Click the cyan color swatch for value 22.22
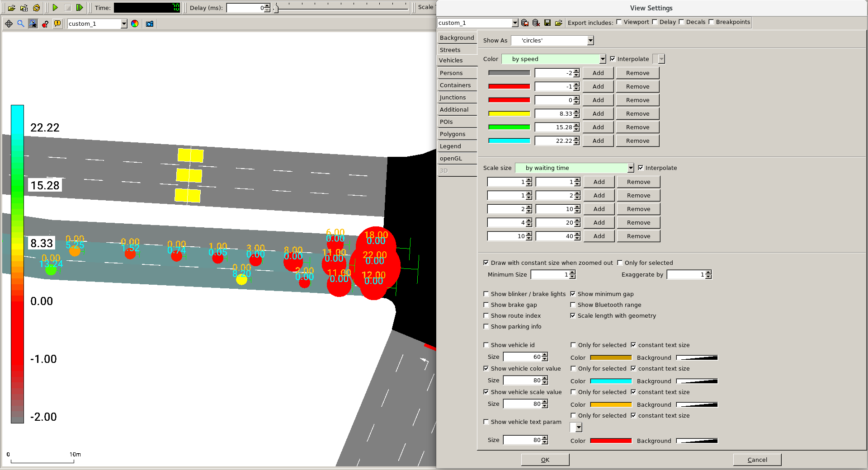This screenshot has width=868, height=470. [x=509, y=141]
